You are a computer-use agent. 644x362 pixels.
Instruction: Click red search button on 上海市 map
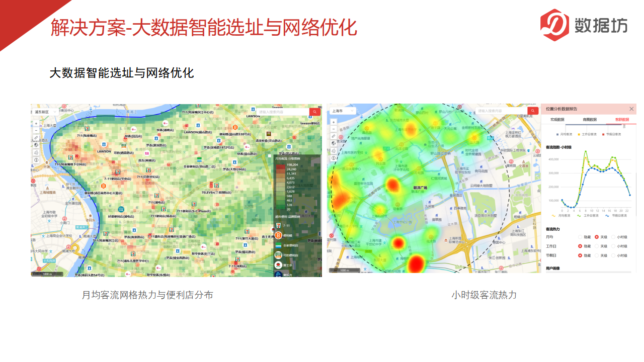(533, 111)
